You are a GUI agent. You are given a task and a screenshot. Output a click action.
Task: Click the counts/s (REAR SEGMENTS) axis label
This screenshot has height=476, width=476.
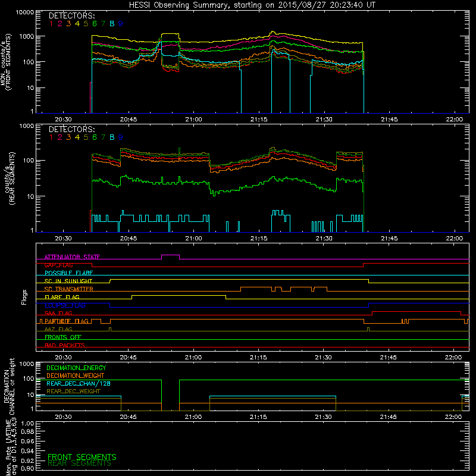click(x=10, y=178)
